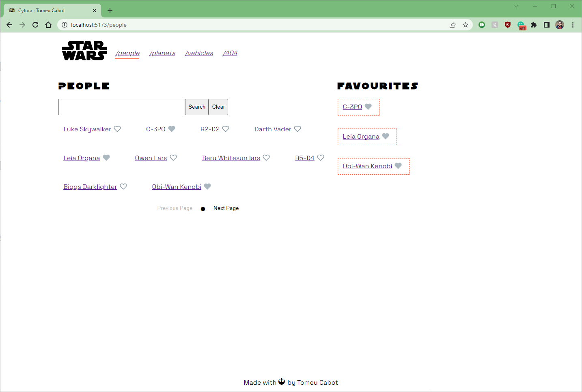Viewport: 582px width, 392px height.
Task: Navigate to the /404 page
Action: [x=230, y=53]
